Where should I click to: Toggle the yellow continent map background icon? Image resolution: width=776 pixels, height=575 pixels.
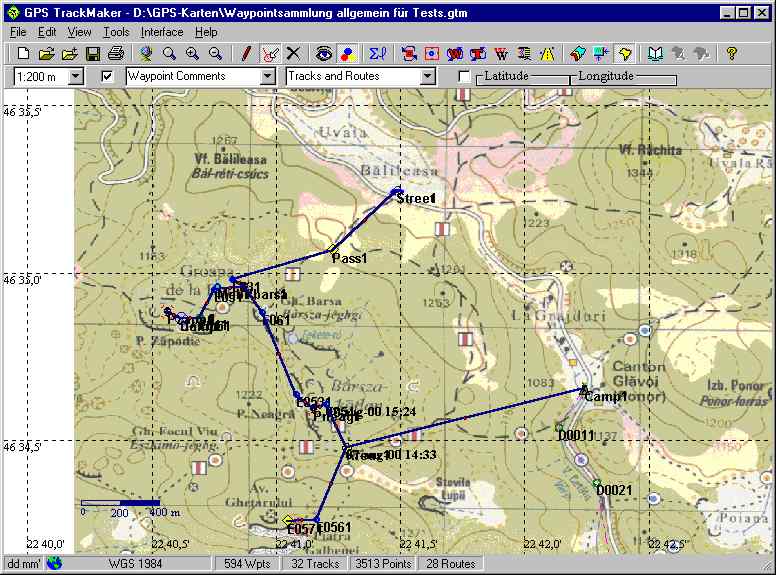tap(625, 53)
